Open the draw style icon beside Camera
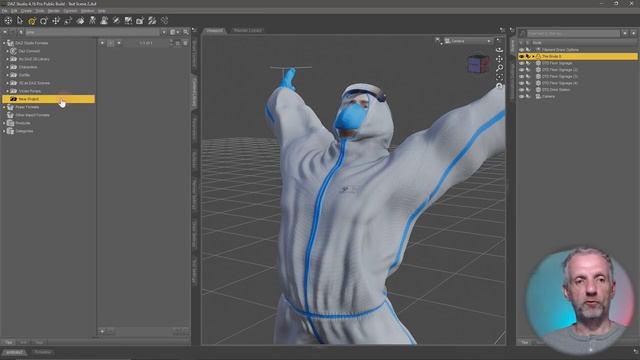The width and height of the screenshot is (640, 360). pos(438,41)
